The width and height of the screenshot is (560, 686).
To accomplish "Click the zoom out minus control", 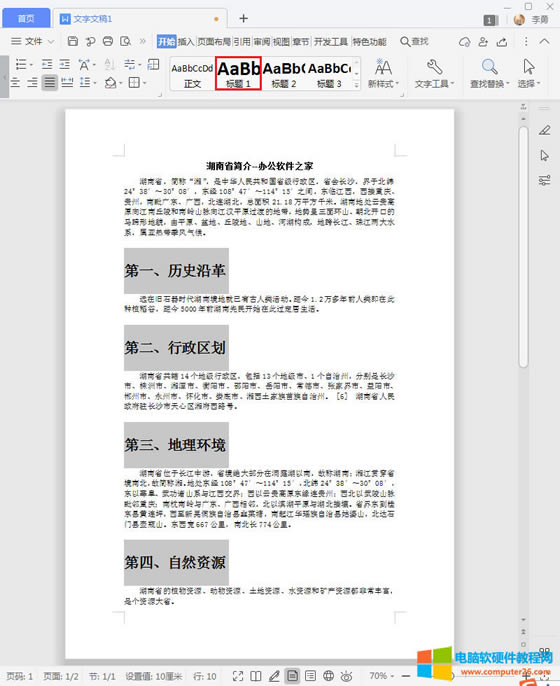I will (x=406, y=676).
